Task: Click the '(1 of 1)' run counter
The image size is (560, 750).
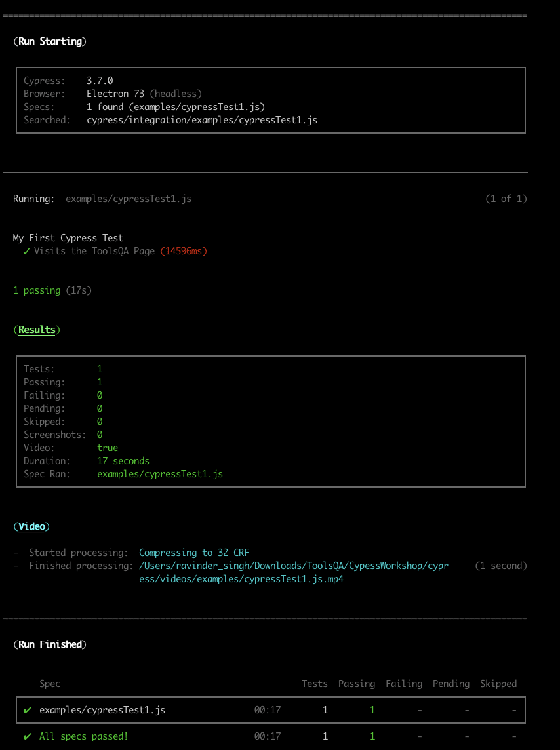Action: 506,199
